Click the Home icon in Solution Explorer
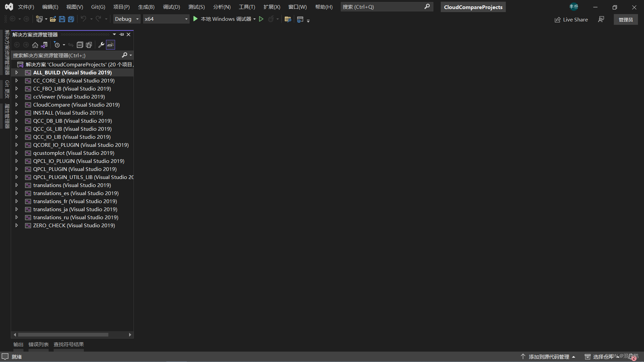This screenshot has height=362, width=644. point(35,45)
